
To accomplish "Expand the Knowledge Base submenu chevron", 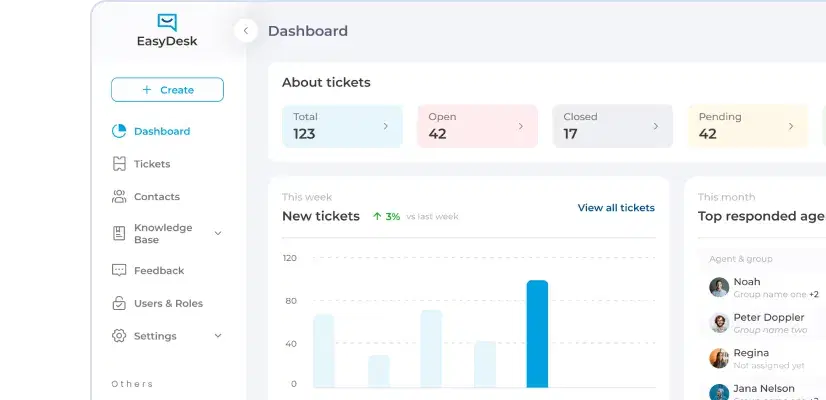I will 218,233.
